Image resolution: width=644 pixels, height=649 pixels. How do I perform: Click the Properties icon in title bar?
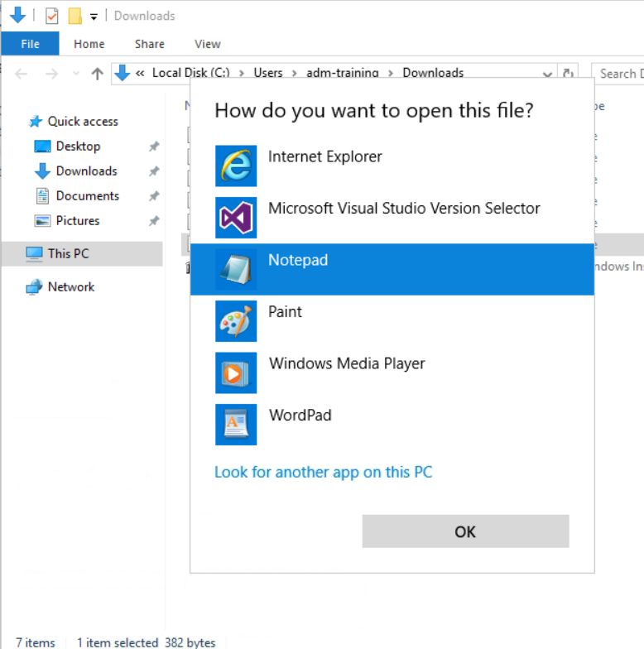pos(52,16)
